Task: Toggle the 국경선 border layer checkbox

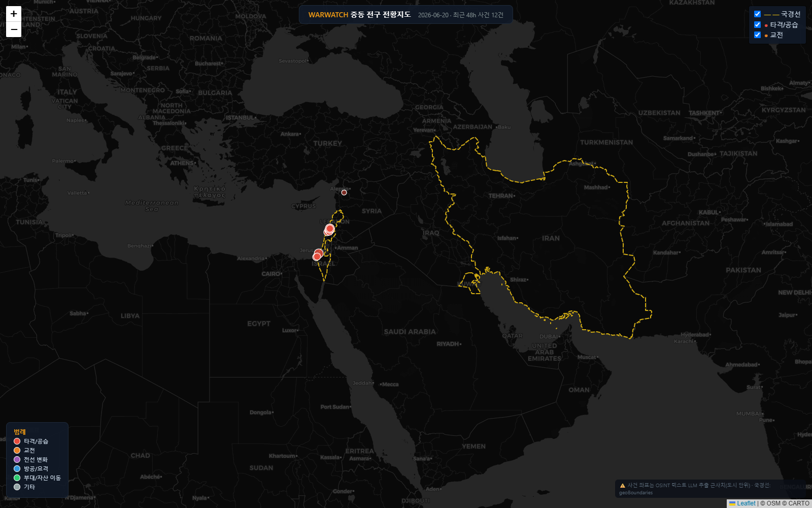Action: coord(757,14)
